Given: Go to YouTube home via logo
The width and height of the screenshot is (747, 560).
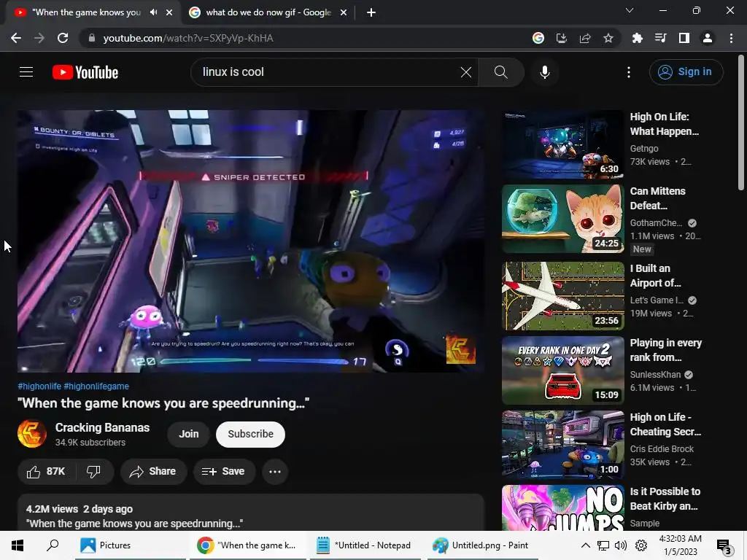Looking at the screenshot, I should point(85,72).
